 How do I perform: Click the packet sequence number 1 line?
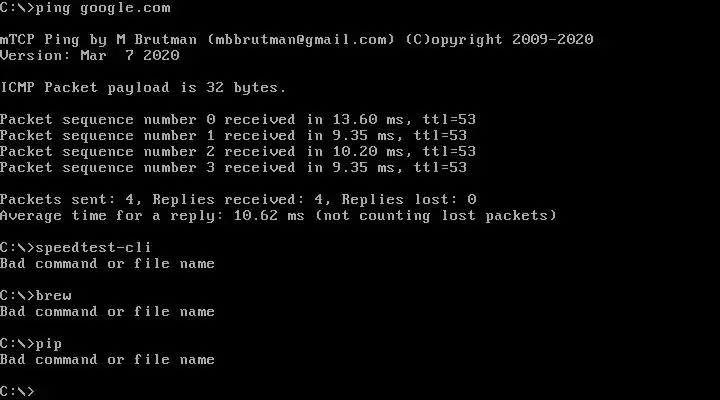click(233, 135)
